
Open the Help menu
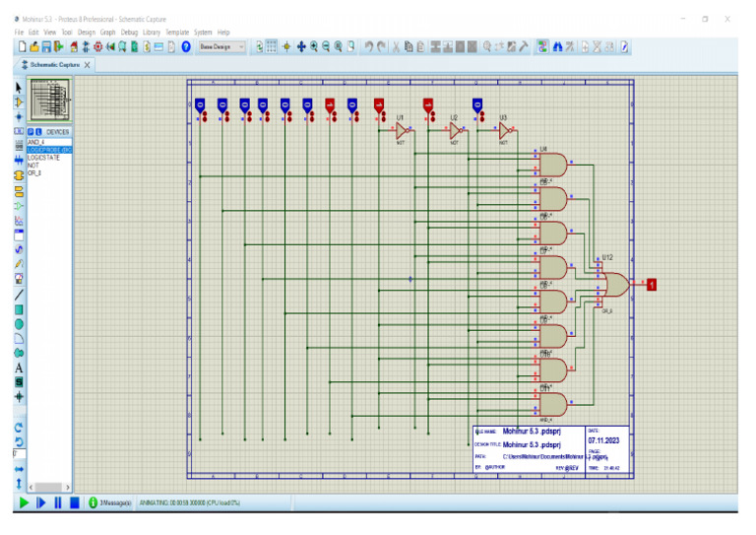coord(223,33)
